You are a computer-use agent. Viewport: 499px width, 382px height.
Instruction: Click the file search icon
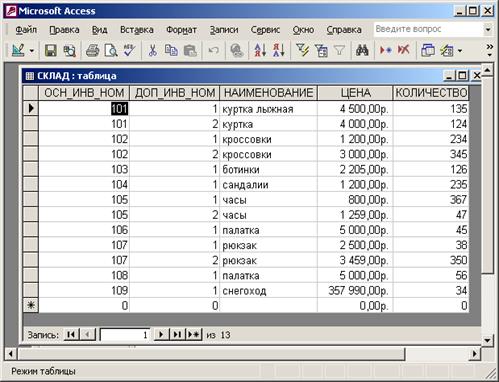[x=70, y=51]
